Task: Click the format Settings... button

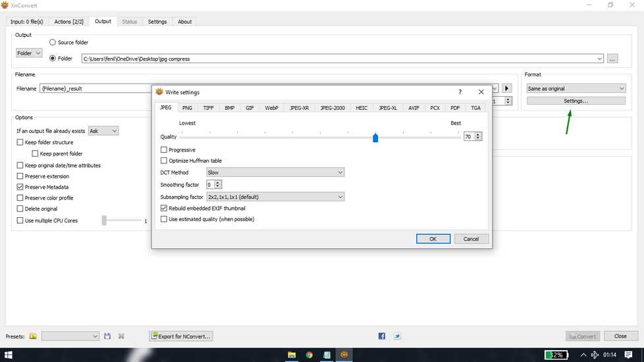Action: point(576,101)
